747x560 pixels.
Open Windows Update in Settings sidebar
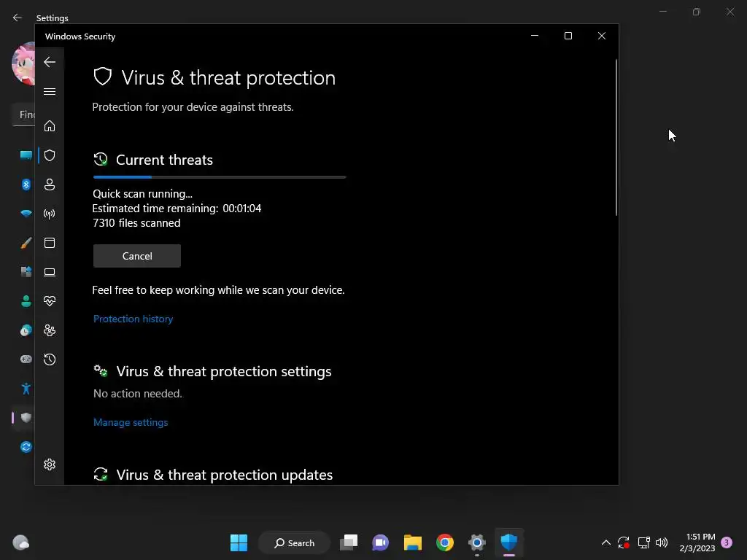[26, 447]
